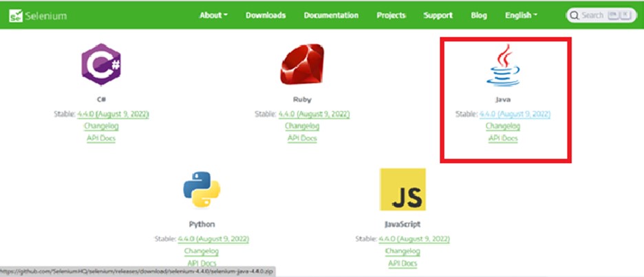This screenshot has height=277, width=644.
Task: Open the Downloads nav item
Action: pyautogui.click(x=266, y=16)
